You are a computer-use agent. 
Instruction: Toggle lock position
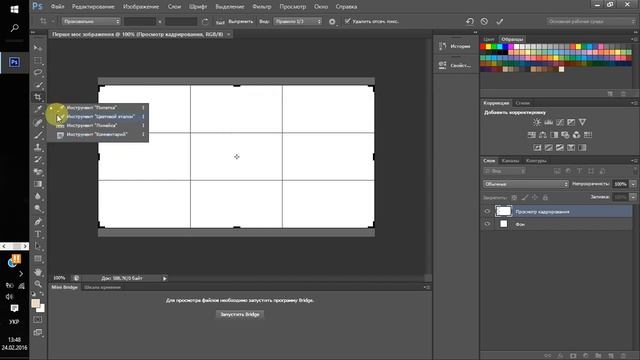535,198
